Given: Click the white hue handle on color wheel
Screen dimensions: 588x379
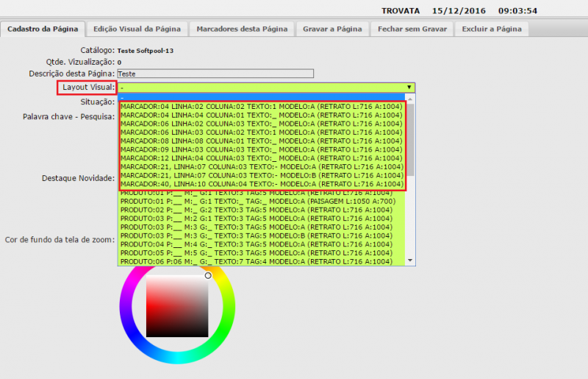Looking at the screenshot, I should pyautogui.click(x=208, y=276).
